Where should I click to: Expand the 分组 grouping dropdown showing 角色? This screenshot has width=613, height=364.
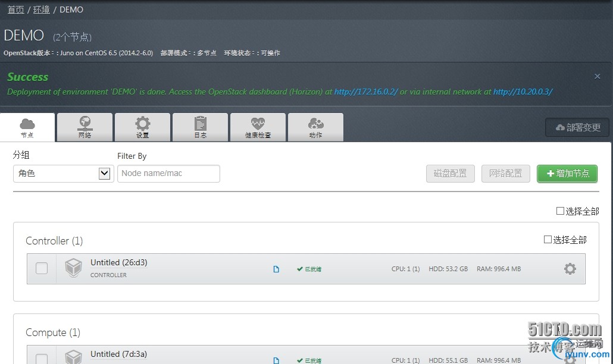pyautogui.click(x=63, y=174)
